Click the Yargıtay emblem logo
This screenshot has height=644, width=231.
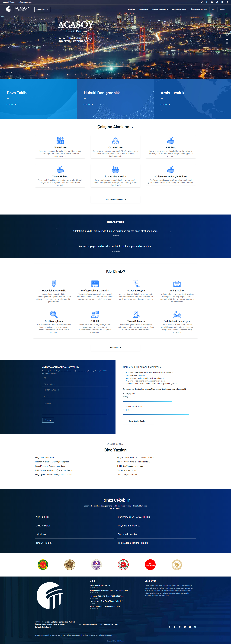(x=43, y=564)
